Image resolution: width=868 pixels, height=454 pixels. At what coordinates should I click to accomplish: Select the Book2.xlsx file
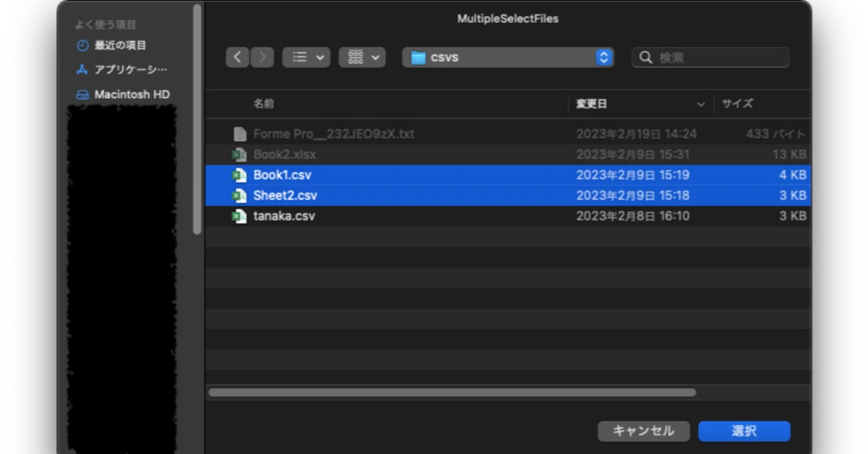pyautogui.click(x=507, y=154)
